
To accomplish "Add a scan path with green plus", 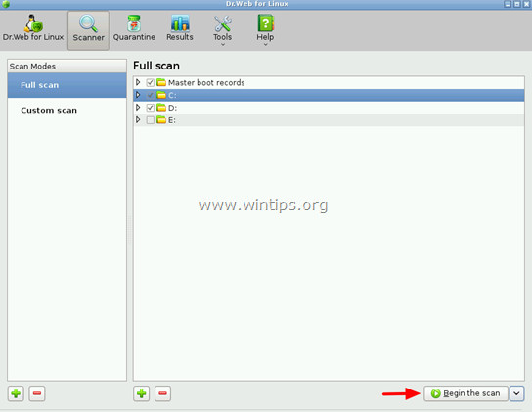I will [x=142, y=393].
